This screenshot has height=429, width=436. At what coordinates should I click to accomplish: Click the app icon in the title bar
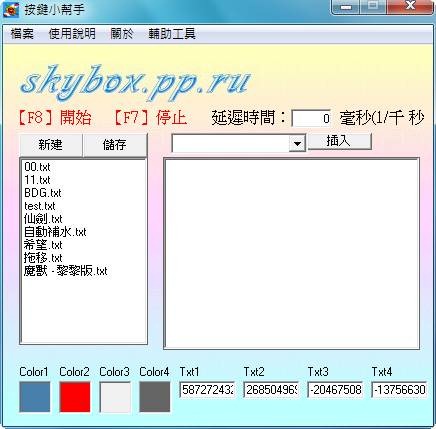11,9
